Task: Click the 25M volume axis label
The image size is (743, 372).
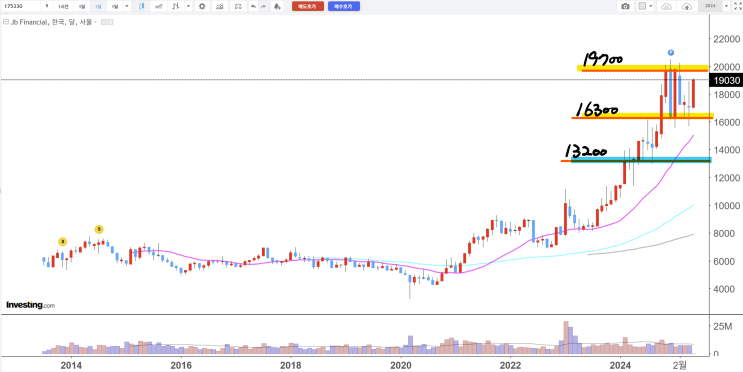Action: click(723, 327)
